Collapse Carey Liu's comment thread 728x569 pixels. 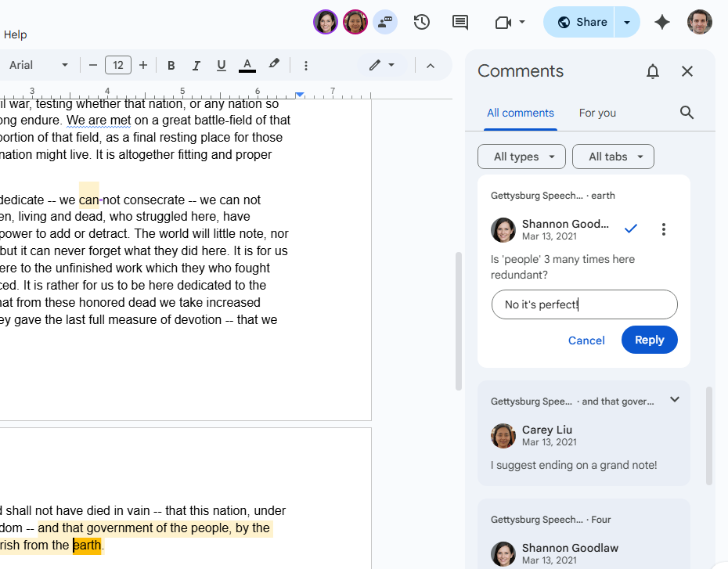coord(675,399)
